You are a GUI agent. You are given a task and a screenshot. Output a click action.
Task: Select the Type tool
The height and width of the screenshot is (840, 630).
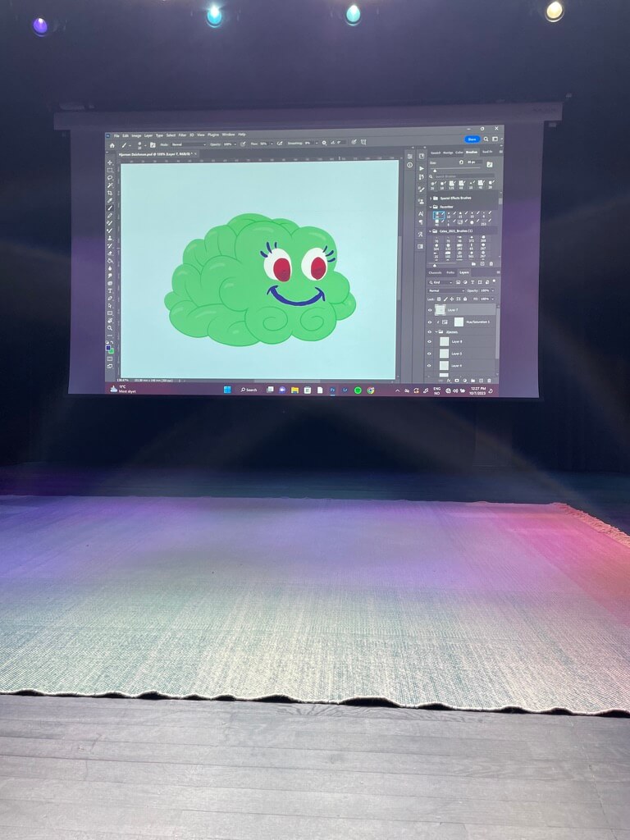coord(110,290)
